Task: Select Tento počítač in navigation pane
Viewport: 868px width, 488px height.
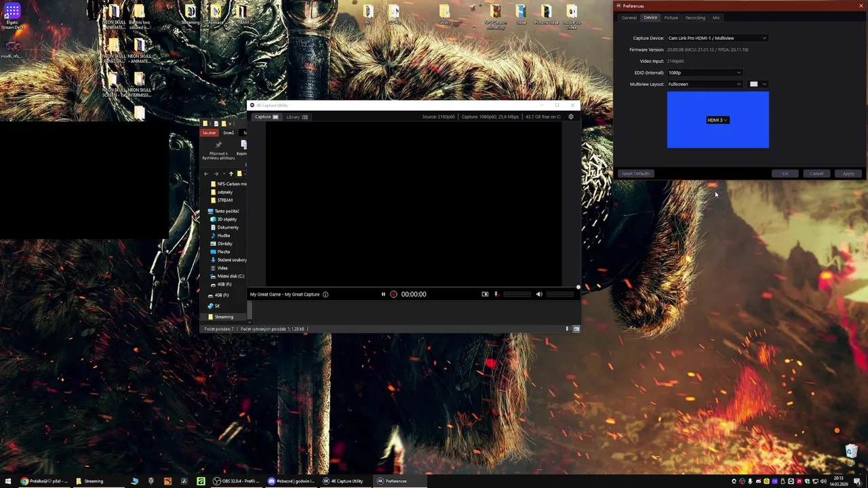Action: click(x=224, y=211)
